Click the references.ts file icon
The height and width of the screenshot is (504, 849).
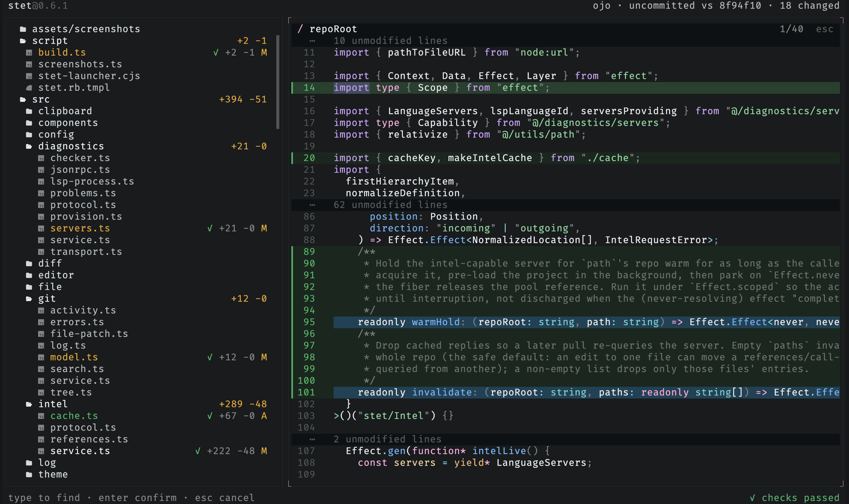[x=41, y=439]
